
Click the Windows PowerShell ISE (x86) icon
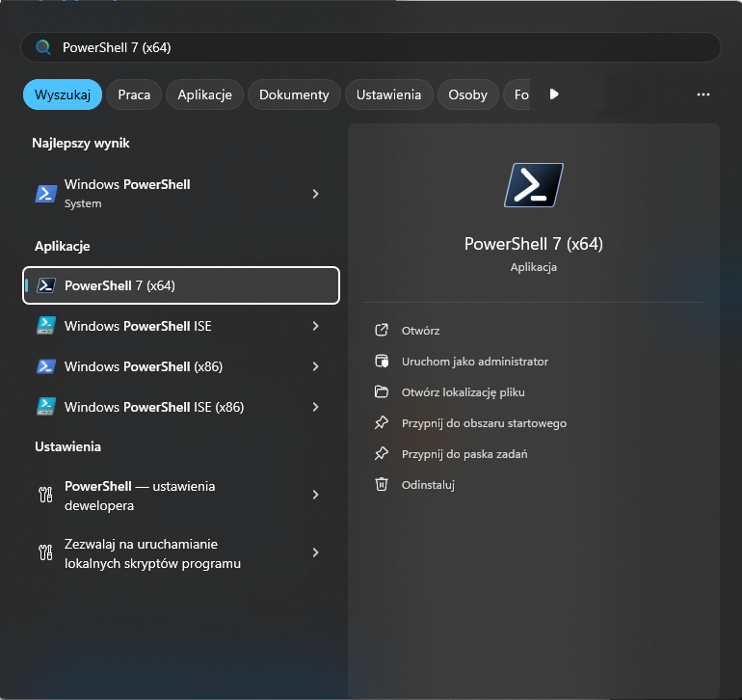click(45, 407)
